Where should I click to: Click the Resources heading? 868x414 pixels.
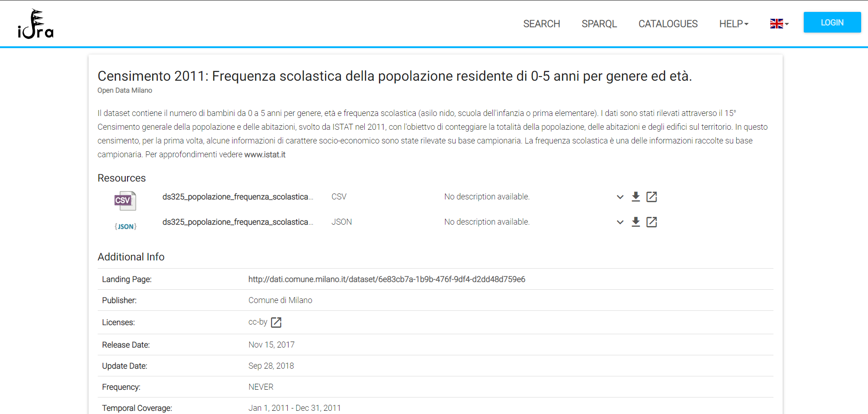(x=122, y=178)
